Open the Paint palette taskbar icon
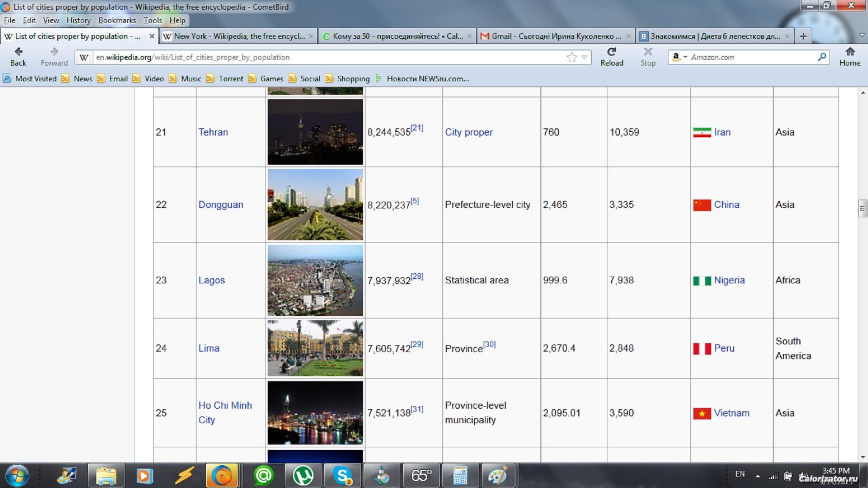 [498, 475]
